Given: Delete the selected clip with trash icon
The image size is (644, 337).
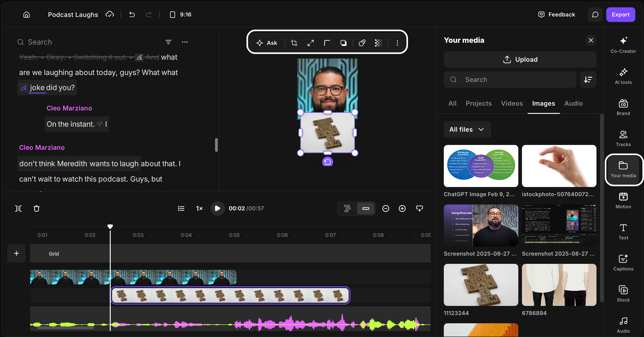Looking at the screenshot, I should [x=37, y=209].
